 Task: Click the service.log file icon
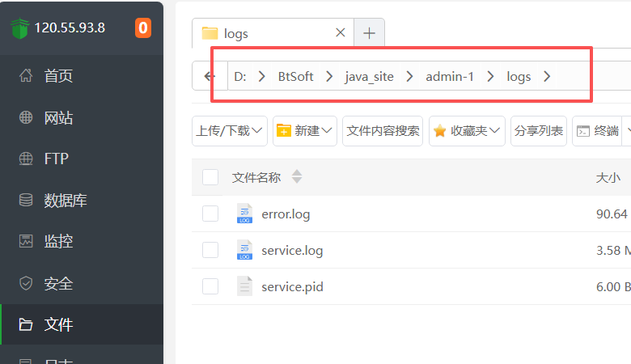tap(244, 250)
